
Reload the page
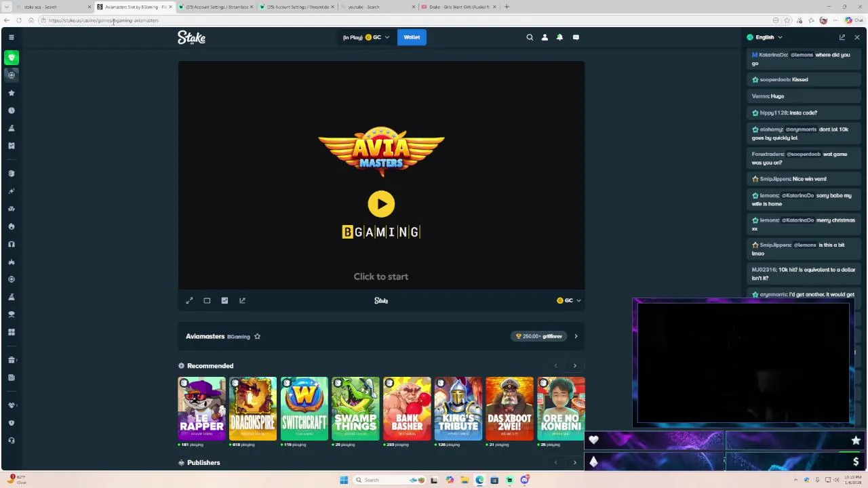coord(18,20)
